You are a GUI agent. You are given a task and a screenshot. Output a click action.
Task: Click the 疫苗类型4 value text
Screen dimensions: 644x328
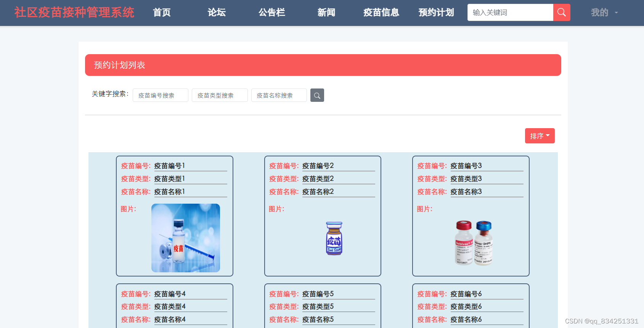170,307
